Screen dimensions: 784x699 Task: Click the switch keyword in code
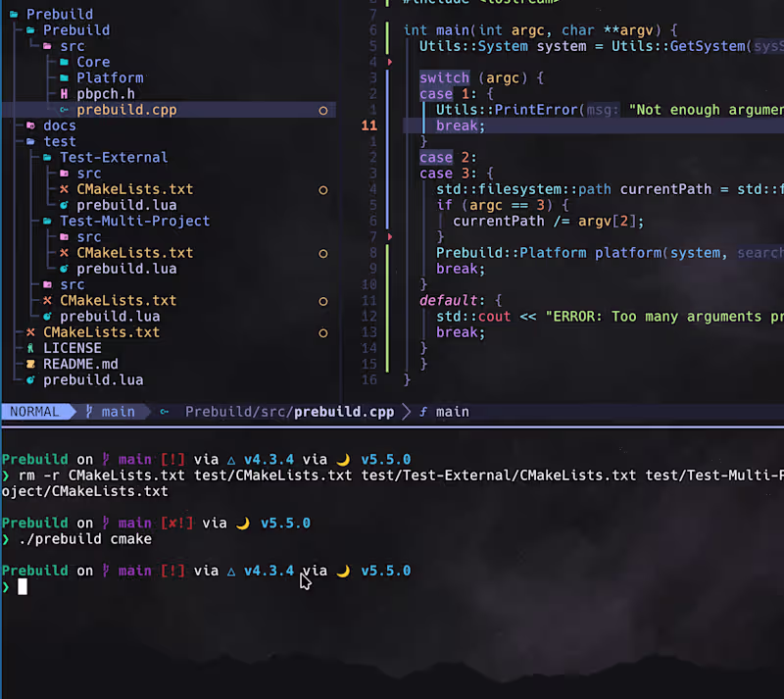coord(445,78)
